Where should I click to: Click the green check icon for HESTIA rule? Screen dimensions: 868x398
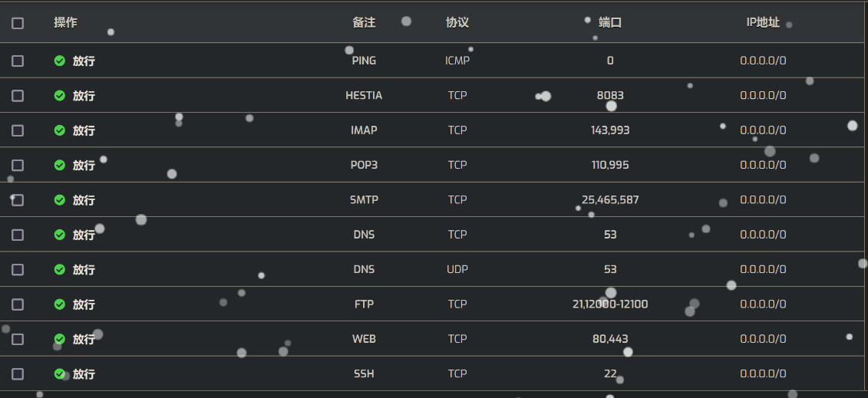[x=60, y=96]
